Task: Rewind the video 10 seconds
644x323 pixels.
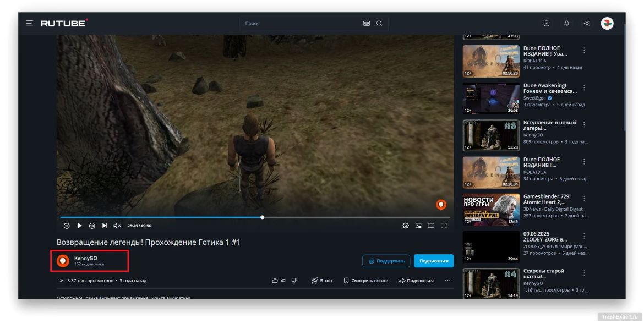Action: [x=67, y=226]
